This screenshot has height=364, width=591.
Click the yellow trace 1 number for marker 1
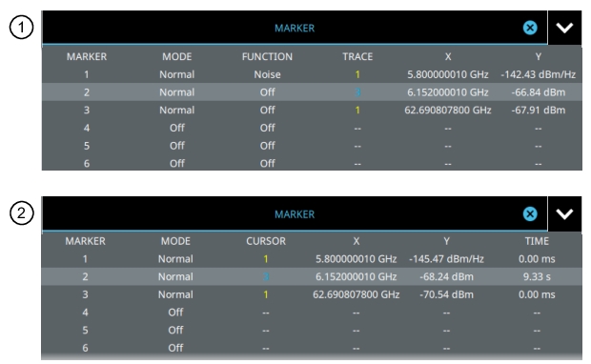(x=357, y=74)
